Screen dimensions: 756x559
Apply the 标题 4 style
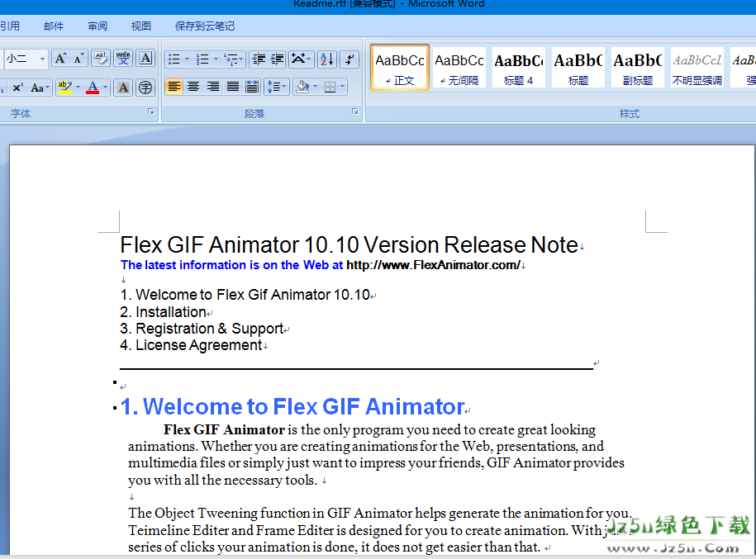[x=518, y=68]
